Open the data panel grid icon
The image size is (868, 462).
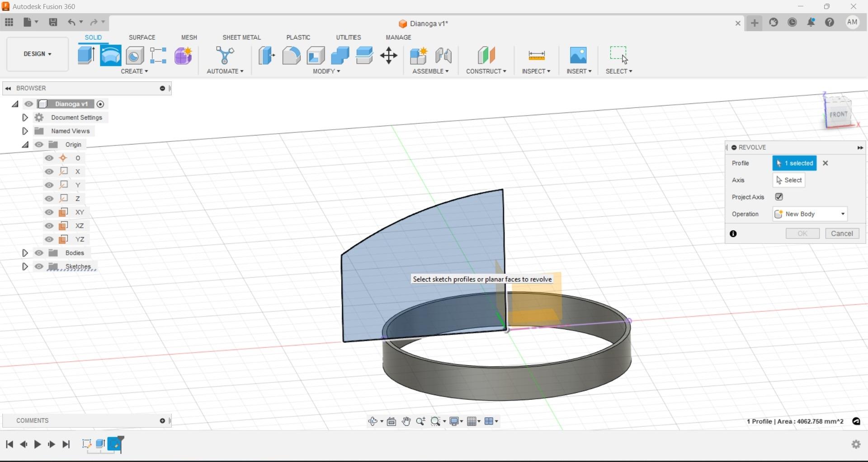[x=9, y=22]
